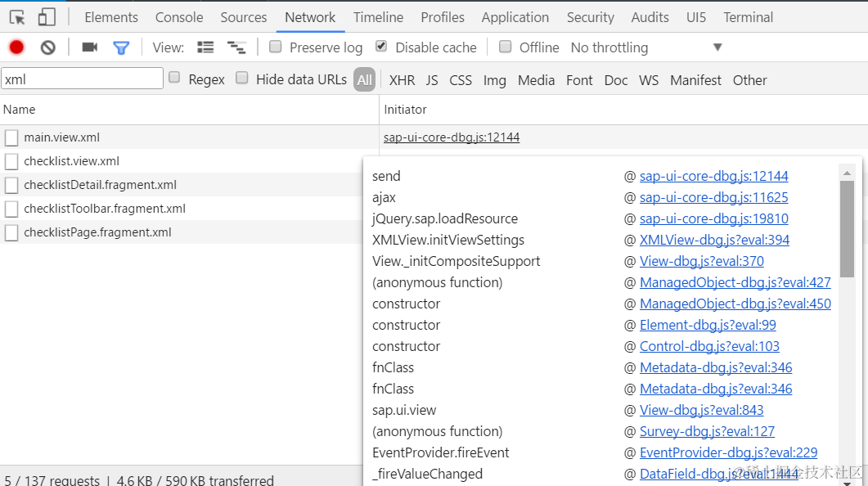
Task: Filter requests by Doc
Action: coord(615,80)
